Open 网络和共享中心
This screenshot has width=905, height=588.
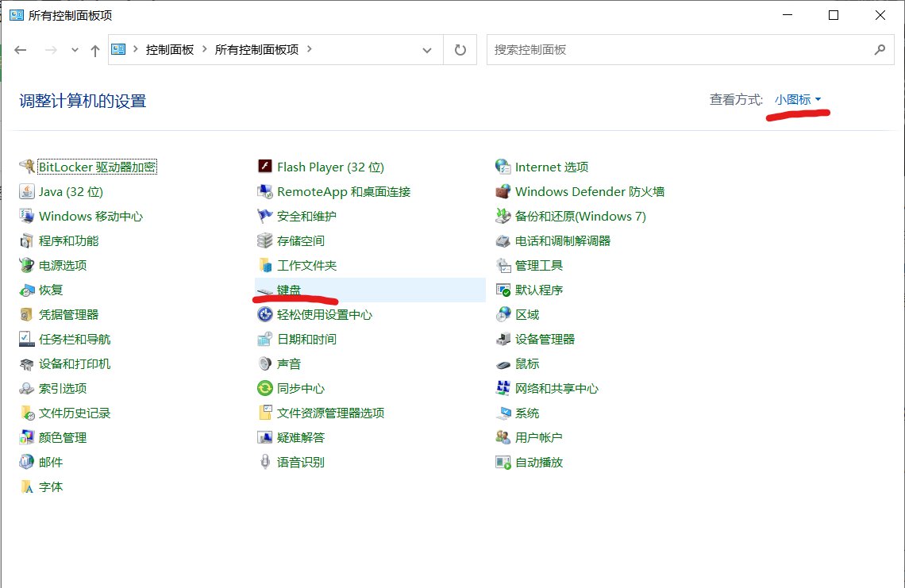click(556, 388)
